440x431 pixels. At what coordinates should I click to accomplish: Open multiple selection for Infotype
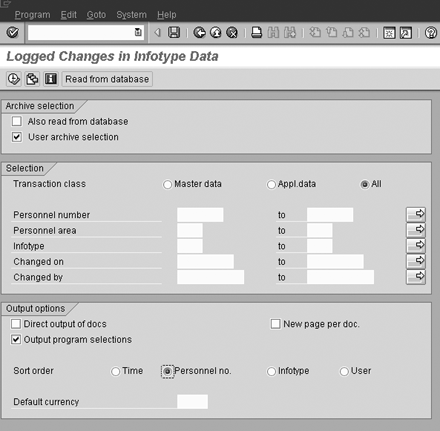[416, 246]
